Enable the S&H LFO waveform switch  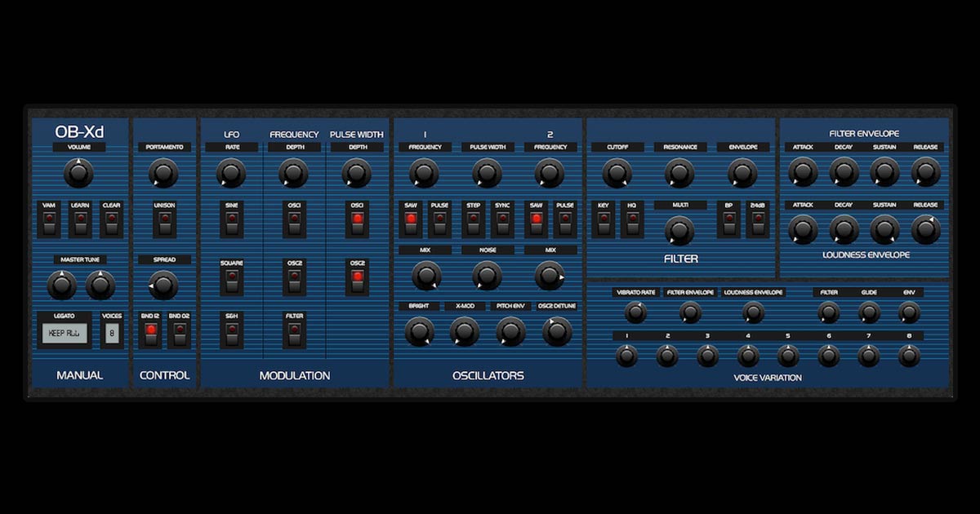232,334
